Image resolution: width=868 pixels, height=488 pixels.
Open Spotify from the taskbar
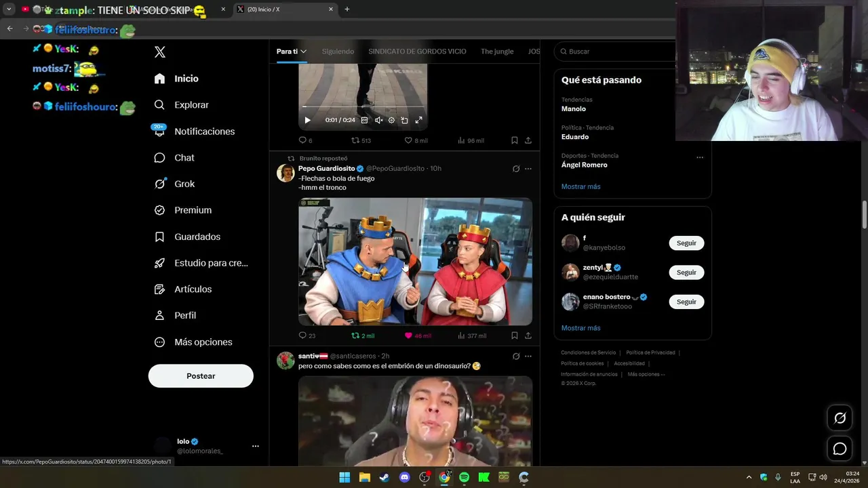click(x=464, y=477)
